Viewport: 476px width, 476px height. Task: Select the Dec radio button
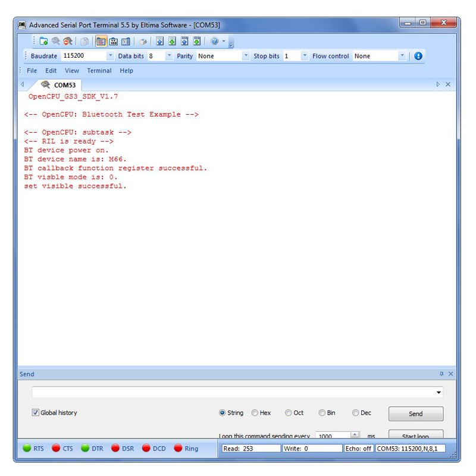click(x=355, y=412)
